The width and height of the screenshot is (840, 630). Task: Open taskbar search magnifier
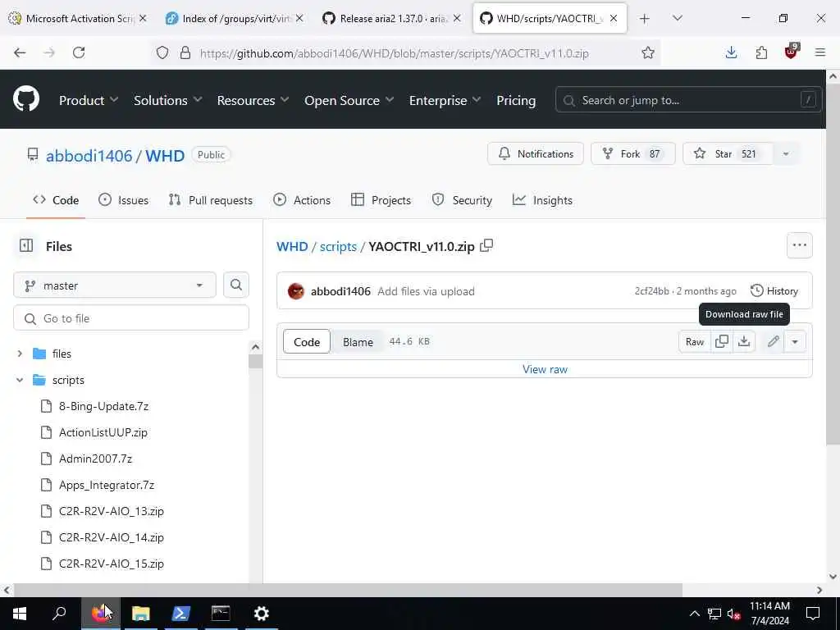[x=59, y=614]
